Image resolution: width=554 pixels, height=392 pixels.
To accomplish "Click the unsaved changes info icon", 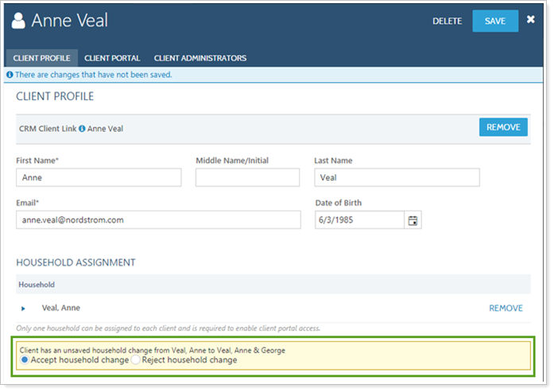I will pos(10,75).
